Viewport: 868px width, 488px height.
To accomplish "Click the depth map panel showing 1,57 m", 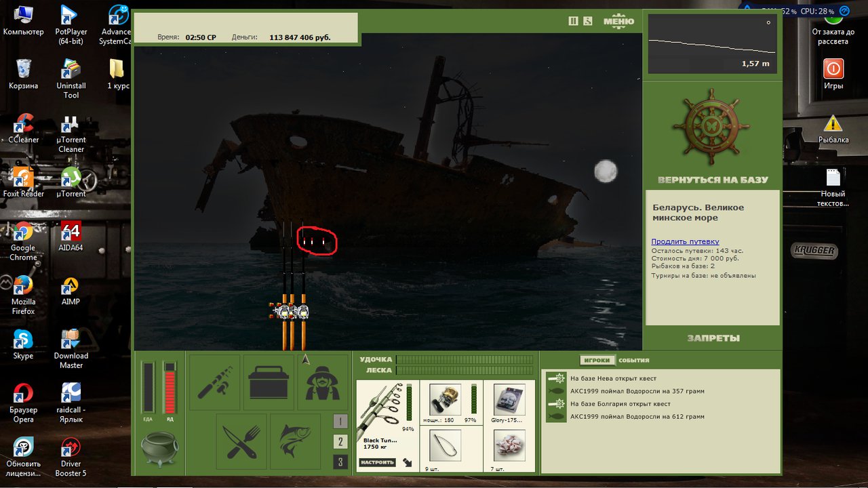I will (x=711, y=43).
